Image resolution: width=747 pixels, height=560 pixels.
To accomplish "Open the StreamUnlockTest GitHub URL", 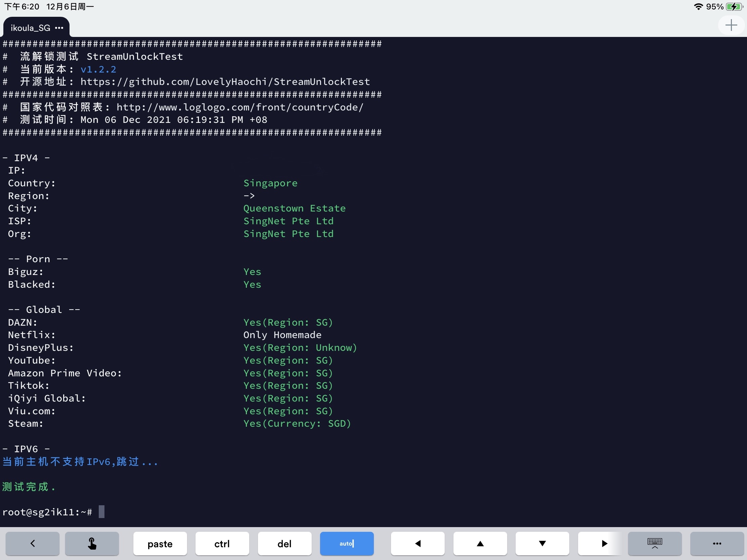I will click(225, 82).
